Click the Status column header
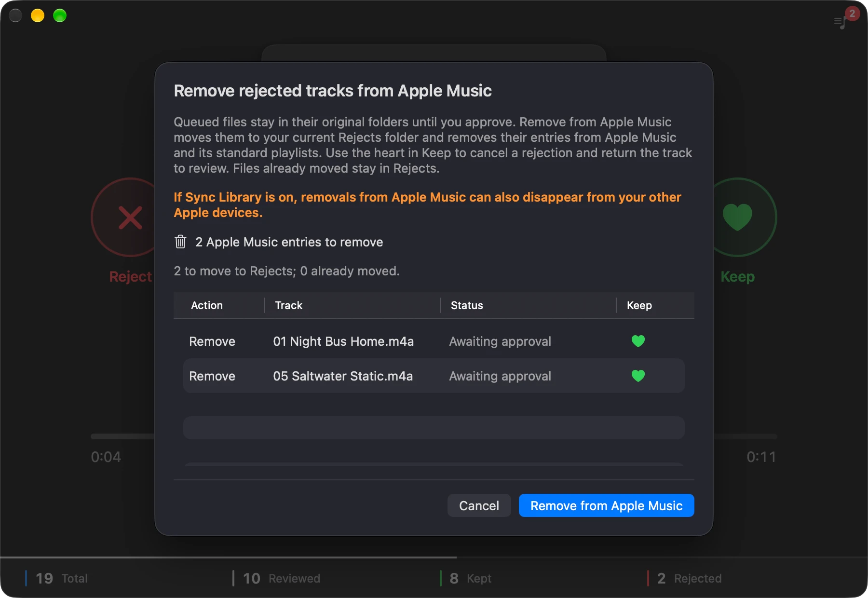 point(467,305)
